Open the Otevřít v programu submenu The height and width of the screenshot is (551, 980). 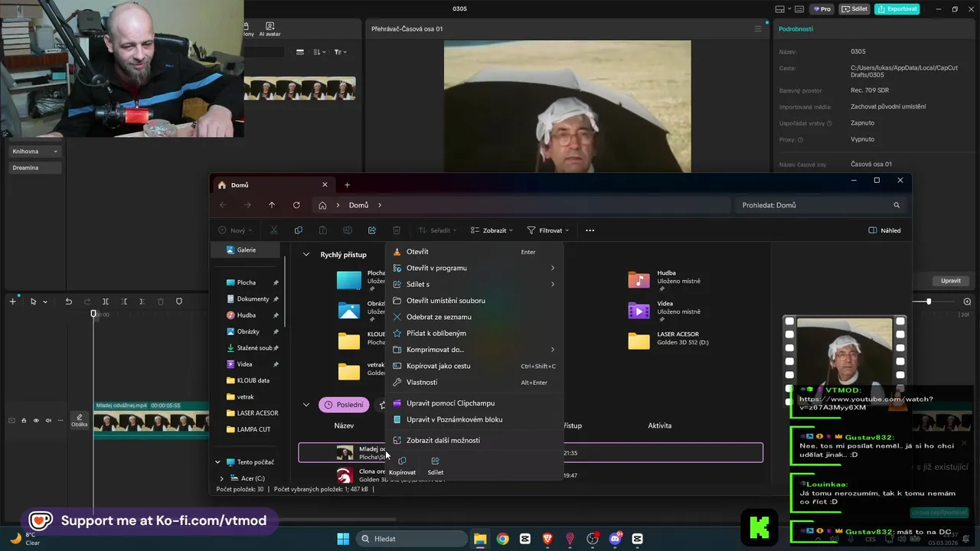click(475, 268)
